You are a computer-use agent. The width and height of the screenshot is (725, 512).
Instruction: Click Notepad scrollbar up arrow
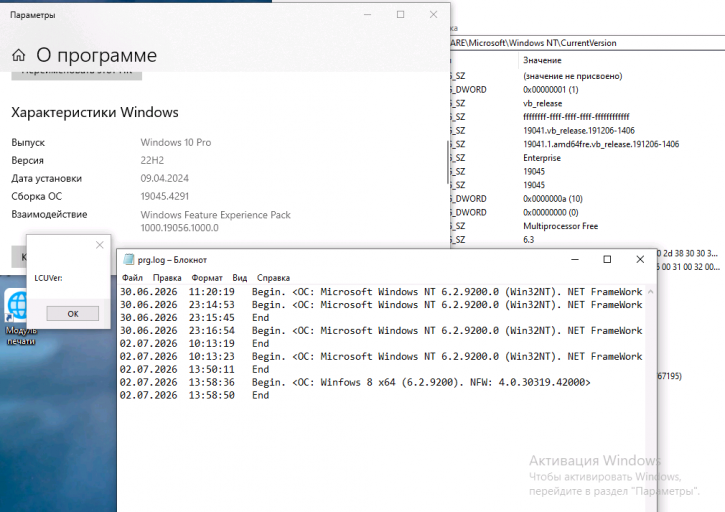[651, 292]
